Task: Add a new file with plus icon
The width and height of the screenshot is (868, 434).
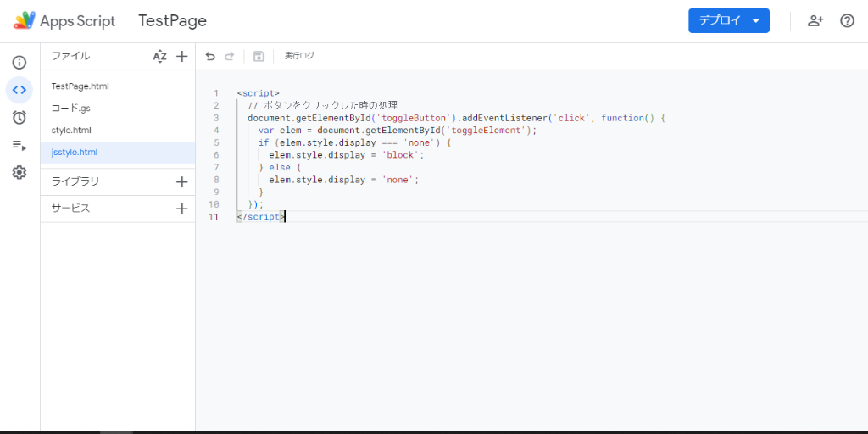Action: (x=181, y=57)
